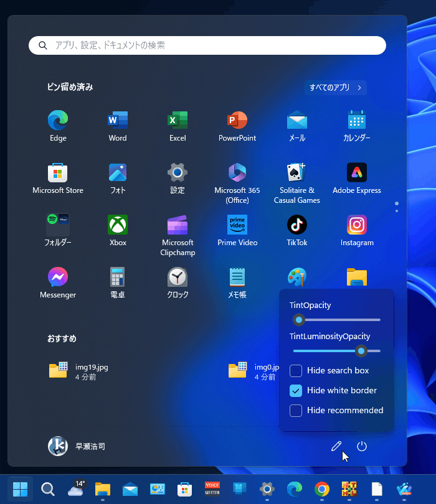The height and width of the screenshot is (504, 436).
Task: Open the メモ帳 notepad app
Action: [237, 282]
